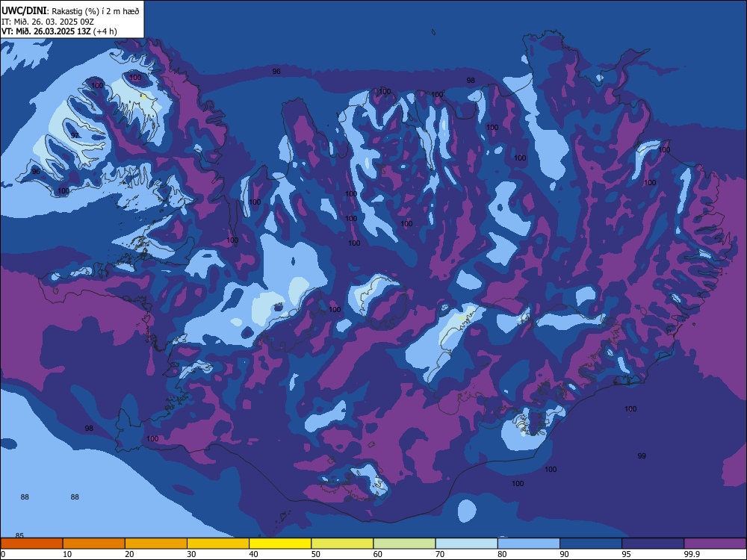Select the pale yellow 50–60 legend swatch

(x=342, y=544)
